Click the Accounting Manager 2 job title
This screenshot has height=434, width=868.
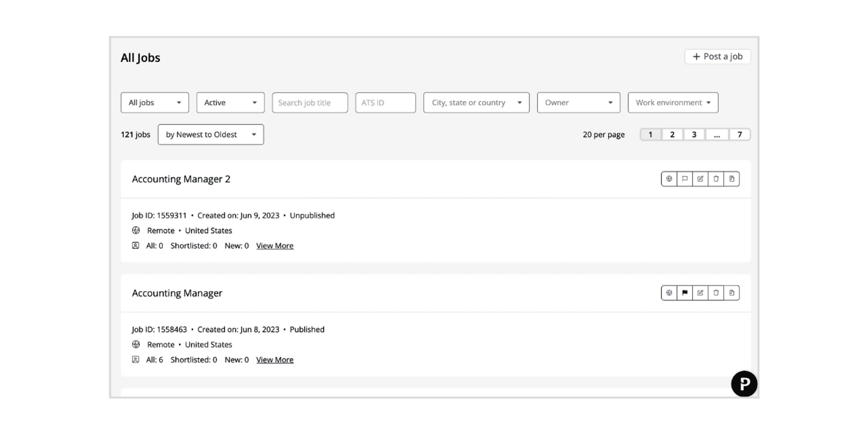tap(181, 179)
